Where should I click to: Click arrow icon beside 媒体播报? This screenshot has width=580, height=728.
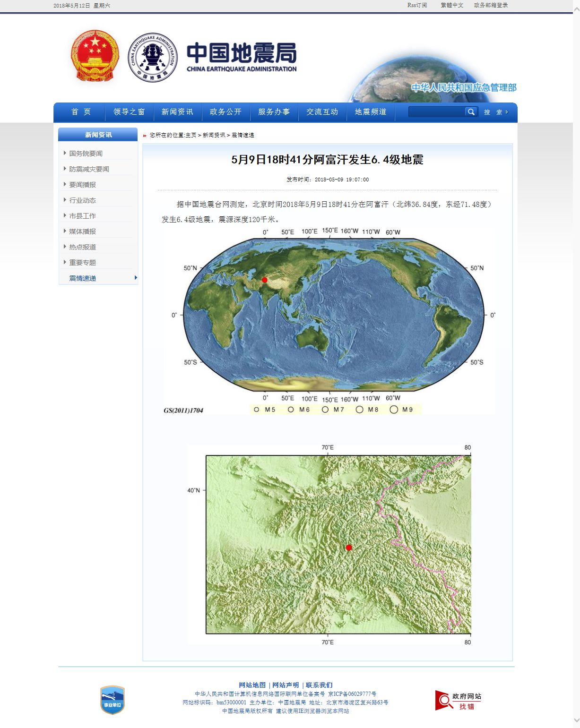65,231
